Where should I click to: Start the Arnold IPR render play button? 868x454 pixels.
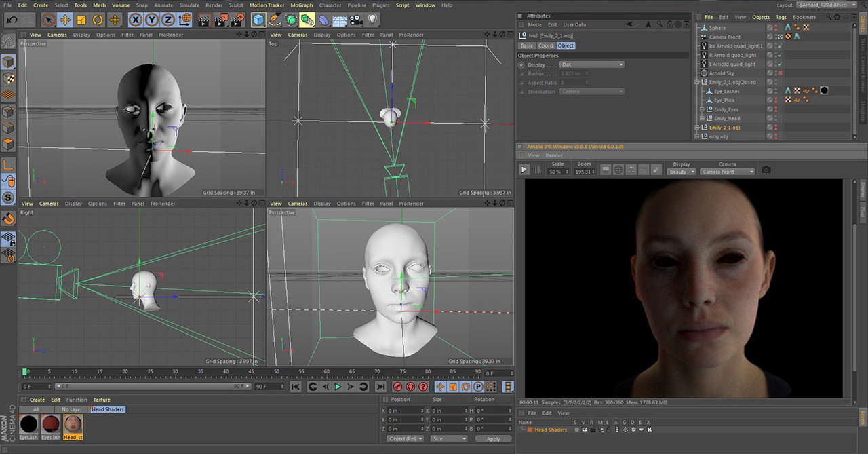(x=524, y=170)
